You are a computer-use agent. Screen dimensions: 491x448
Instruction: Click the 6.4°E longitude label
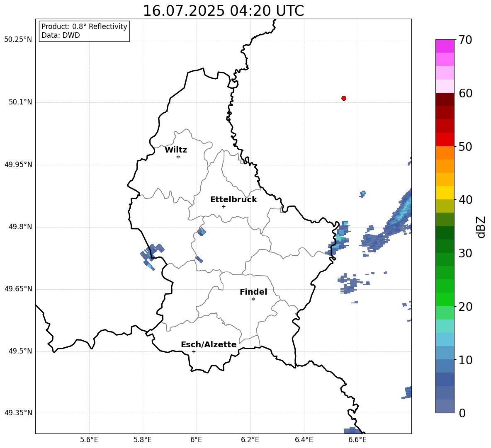click(x=304, y=440)
